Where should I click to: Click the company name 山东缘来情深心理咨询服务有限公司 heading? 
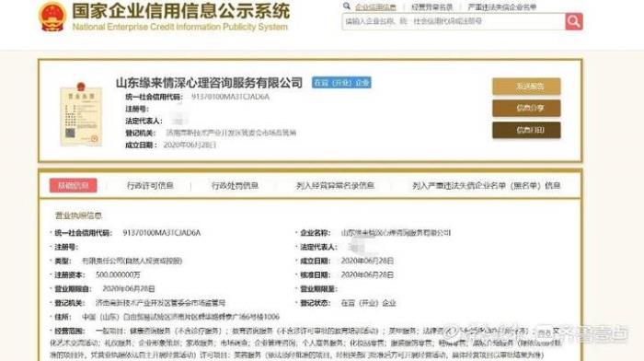(209, 83)
